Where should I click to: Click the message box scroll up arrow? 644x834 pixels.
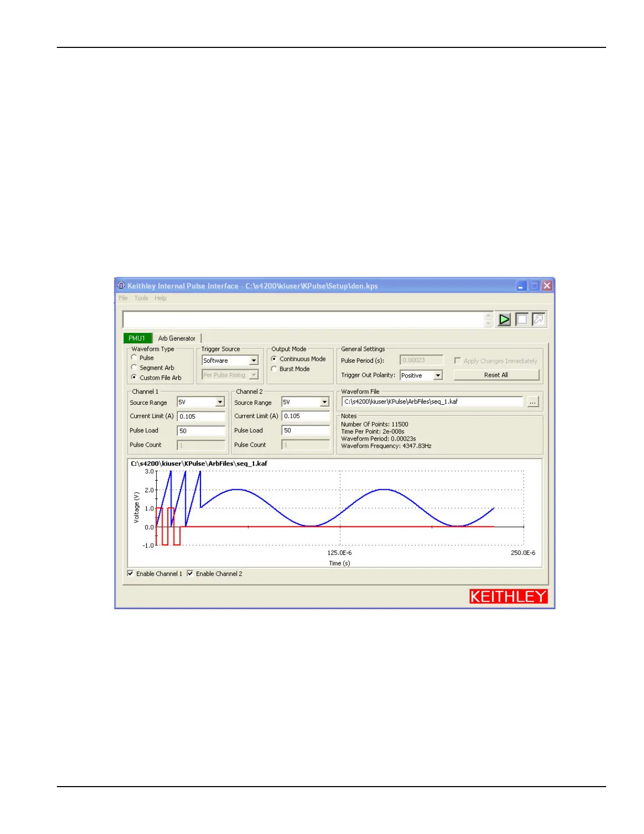[x=488, y=316]
